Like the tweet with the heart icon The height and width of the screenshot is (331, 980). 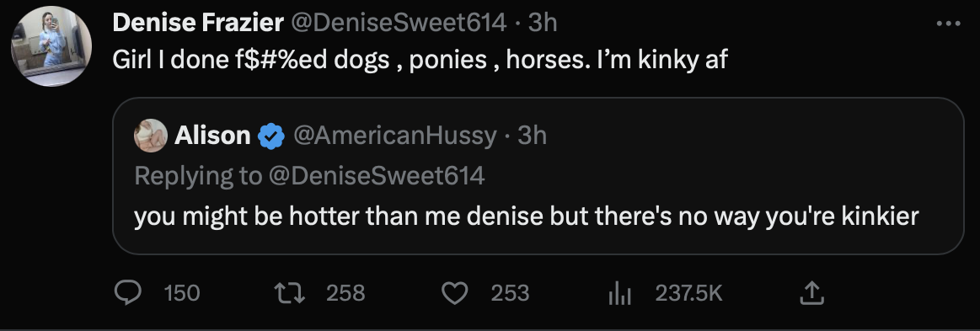[x=454, y=292]
